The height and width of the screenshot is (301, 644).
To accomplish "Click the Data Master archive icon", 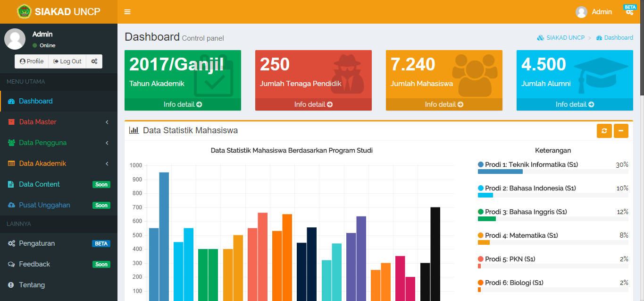I will click(11, 122).
